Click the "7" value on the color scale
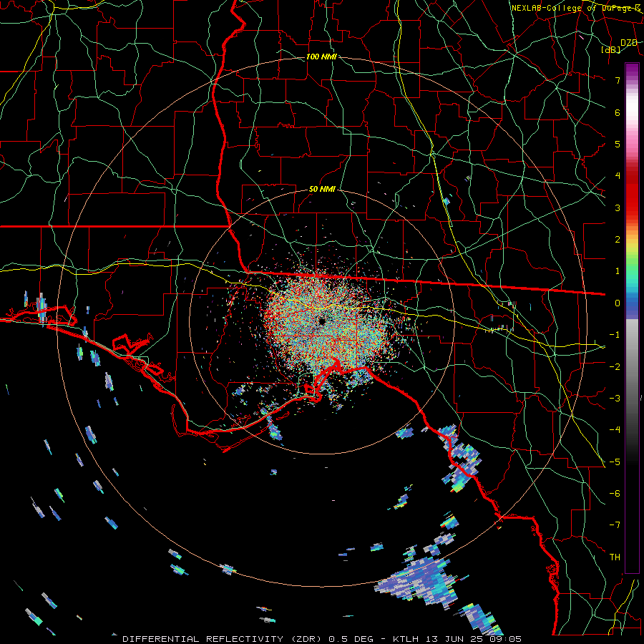 (x=618, y=80)
